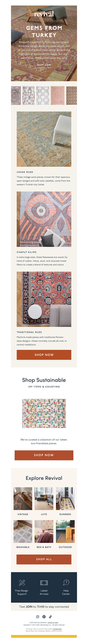This screenshot has width=88, height=644.
Task: Click the SHOP ALL button
Action: 44,559
